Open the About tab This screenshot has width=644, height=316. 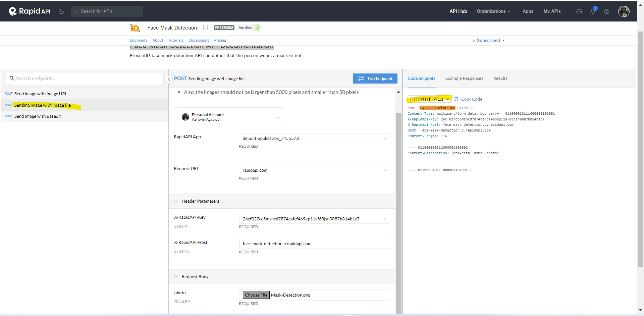158,40
